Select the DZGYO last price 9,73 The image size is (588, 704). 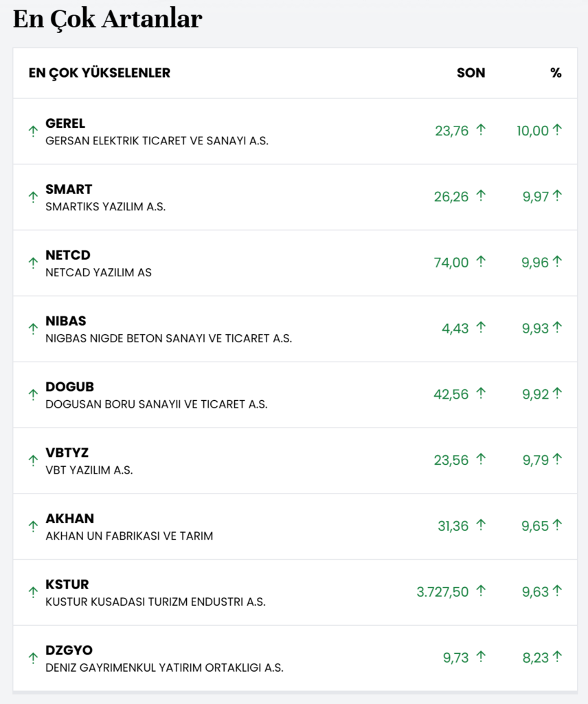coord(456,658)
